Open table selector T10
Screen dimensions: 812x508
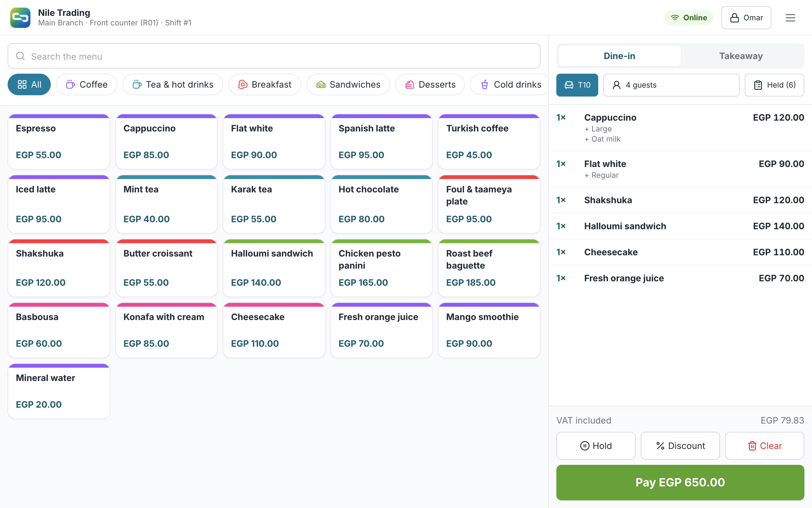(x=577, y=85)
